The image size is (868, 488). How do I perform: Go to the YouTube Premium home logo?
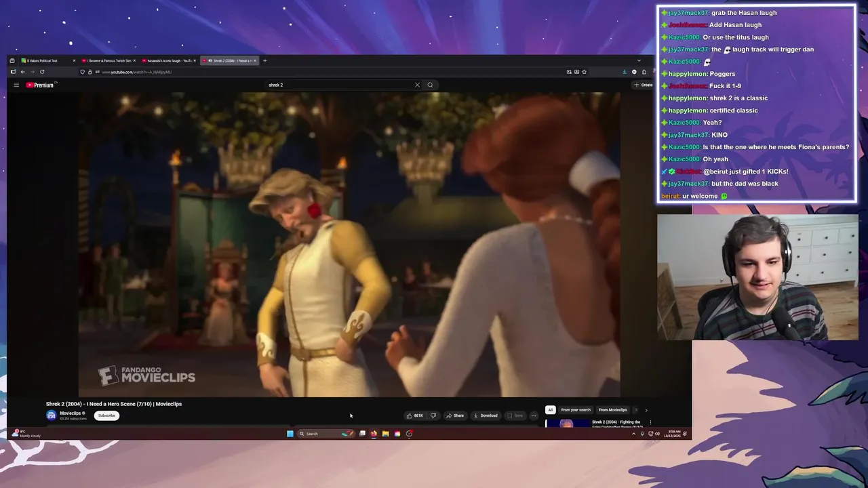coord(41,85)
